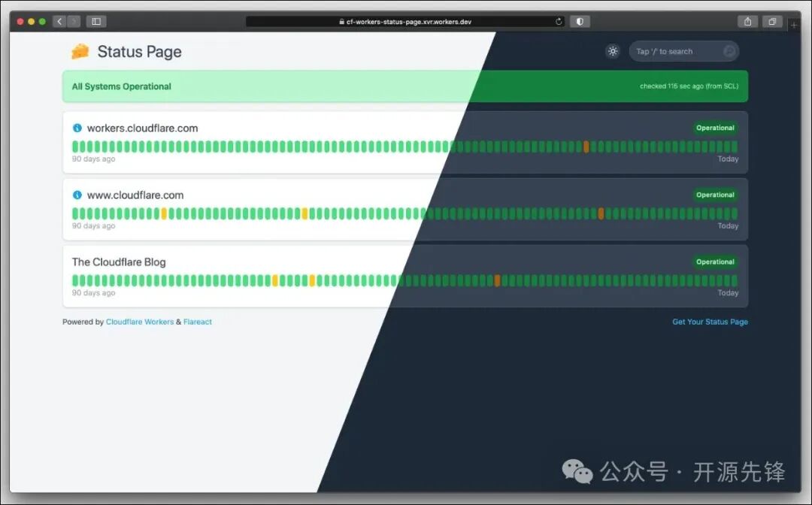Click 'Today' label under The Cloudflare Blog
The width and height of the screenshot is (812, 505).
click(728, 293)
